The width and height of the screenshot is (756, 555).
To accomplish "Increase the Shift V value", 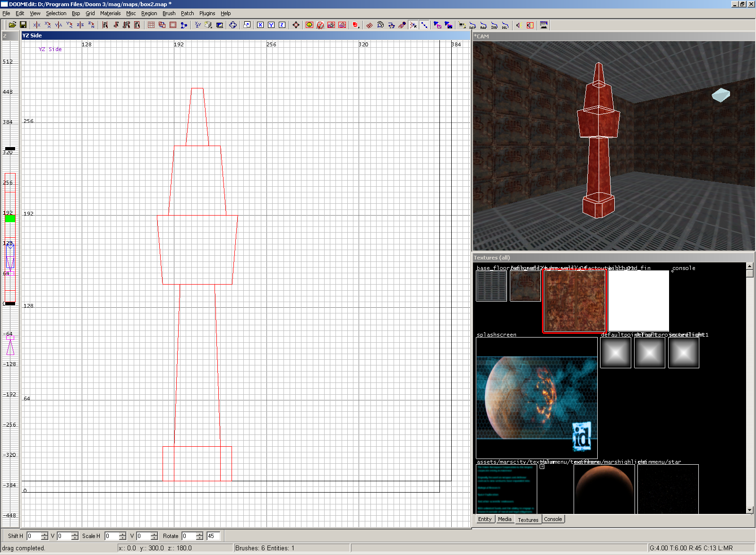I will pyautogui.click(x=75, y=534).
